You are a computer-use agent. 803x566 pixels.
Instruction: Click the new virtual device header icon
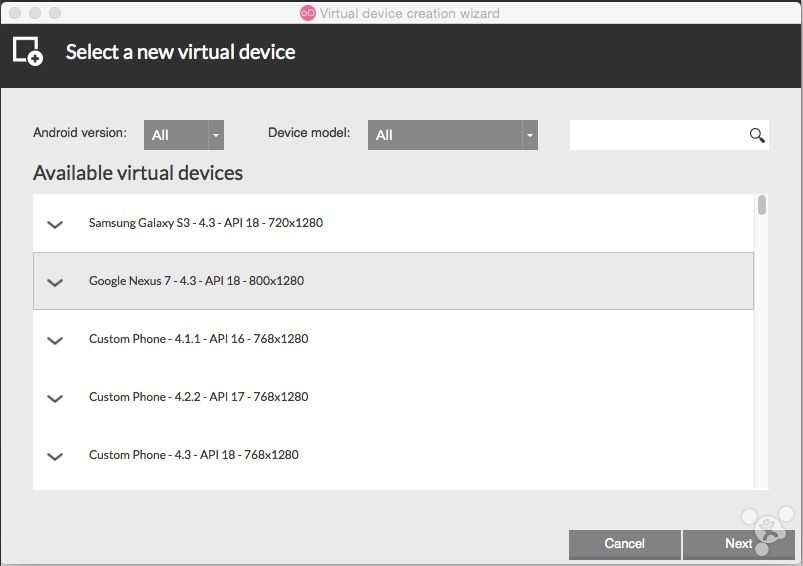click(x=28, y=51)
